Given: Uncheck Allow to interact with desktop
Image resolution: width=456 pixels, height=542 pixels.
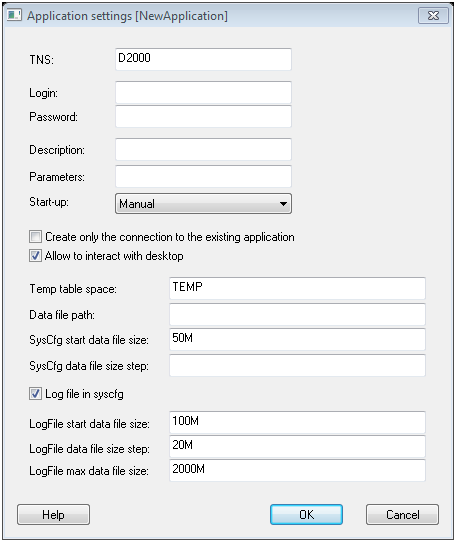Looking at the screenshot, I should (35, 256).
